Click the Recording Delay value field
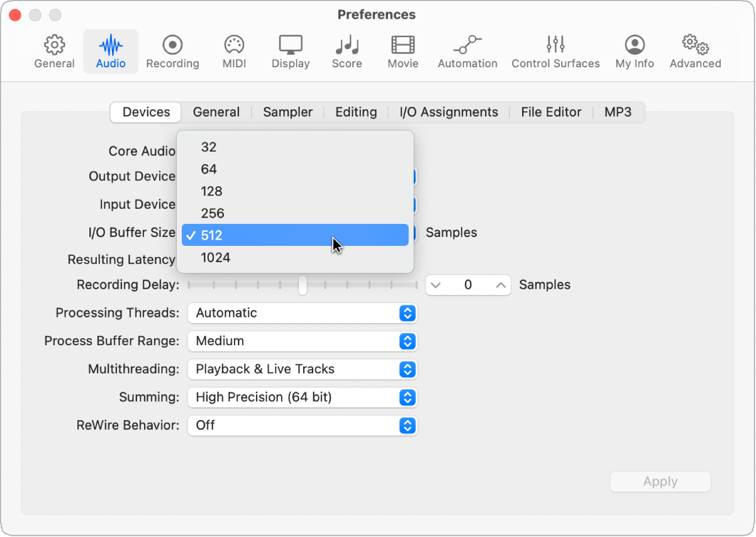 [468, 285]
